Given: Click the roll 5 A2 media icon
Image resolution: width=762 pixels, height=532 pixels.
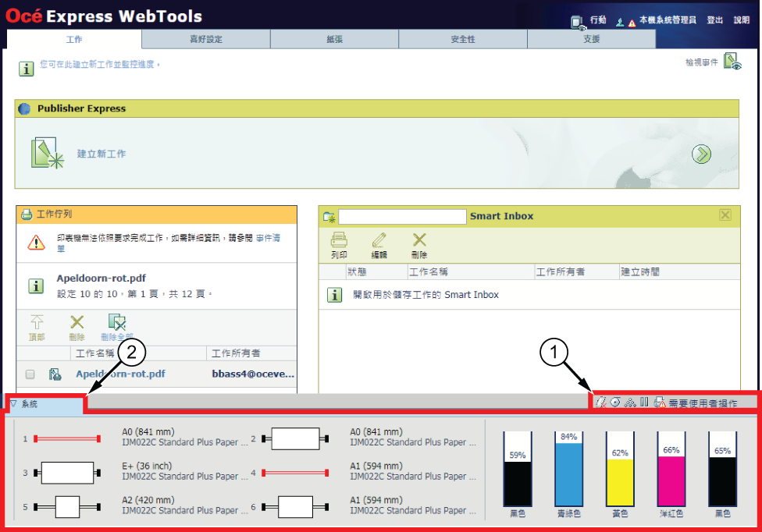Looking at the screenshot, I should point(67,507).
